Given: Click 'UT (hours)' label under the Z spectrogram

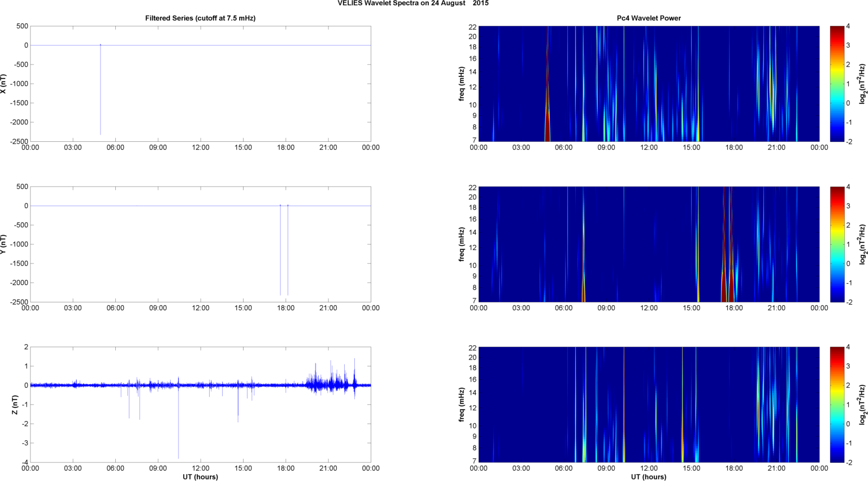Looking at the screenshot, I should point(649,476).
